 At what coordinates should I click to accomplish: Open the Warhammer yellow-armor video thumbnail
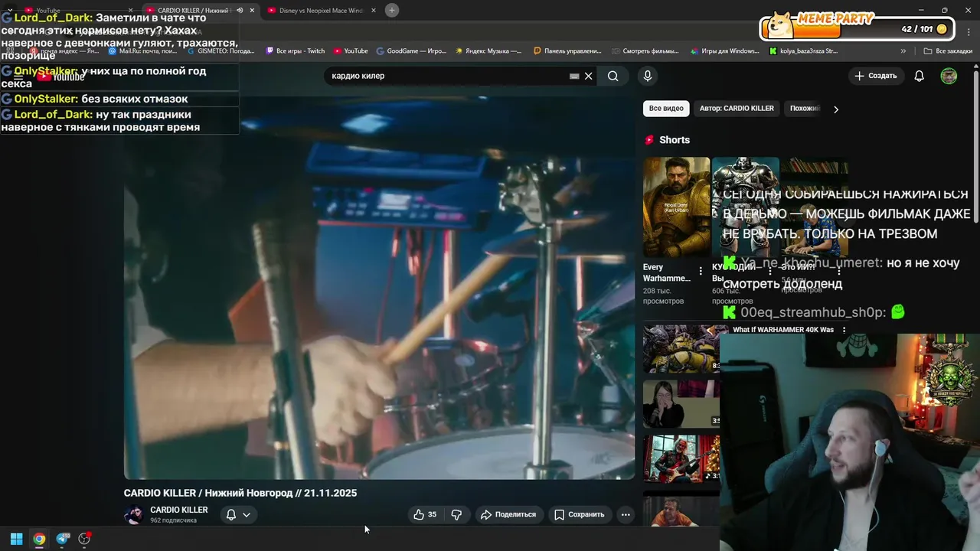(681, 348)
